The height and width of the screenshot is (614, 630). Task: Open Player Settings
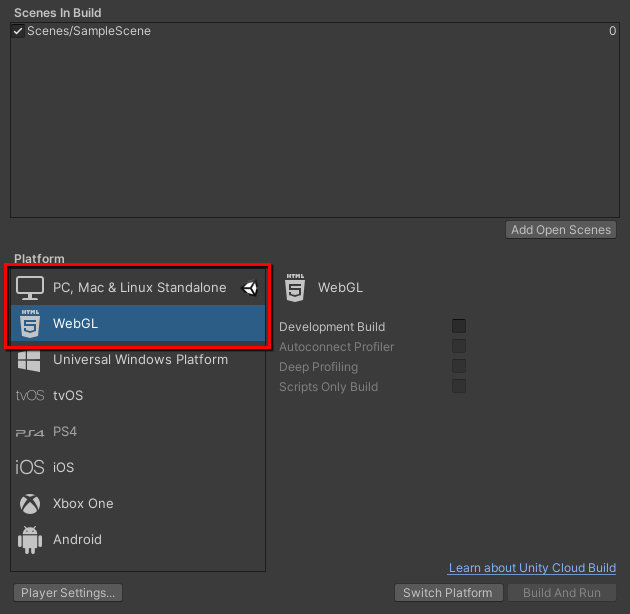[x=68, y=593]
